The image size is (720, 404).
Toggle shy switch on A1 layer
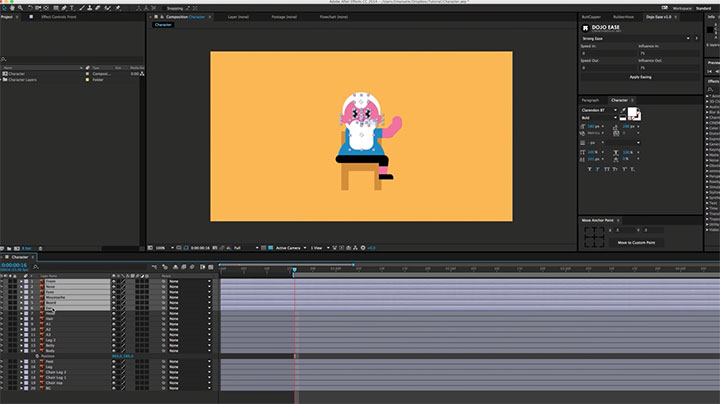(114, 324)
